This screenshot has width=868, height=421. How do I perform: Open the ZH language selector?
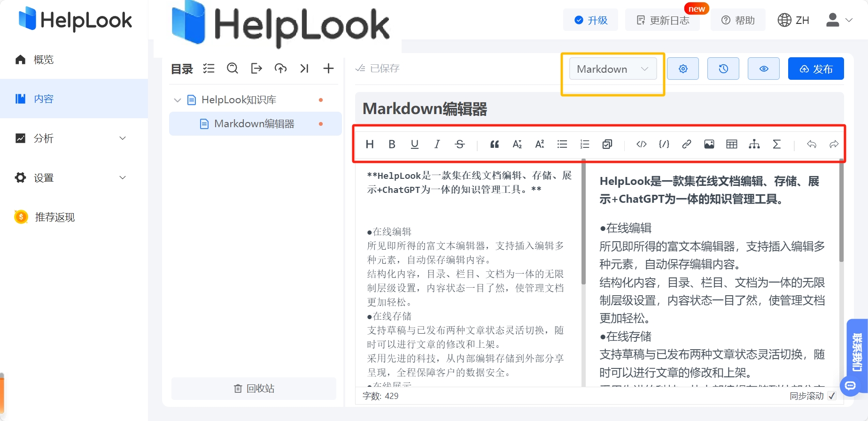coord(793,20)
